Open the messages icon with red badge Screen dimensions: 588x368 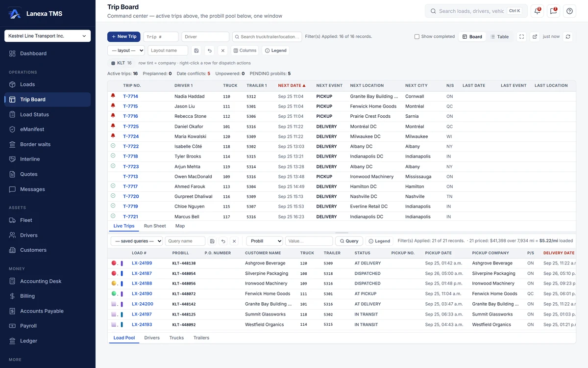click(553, 11)
